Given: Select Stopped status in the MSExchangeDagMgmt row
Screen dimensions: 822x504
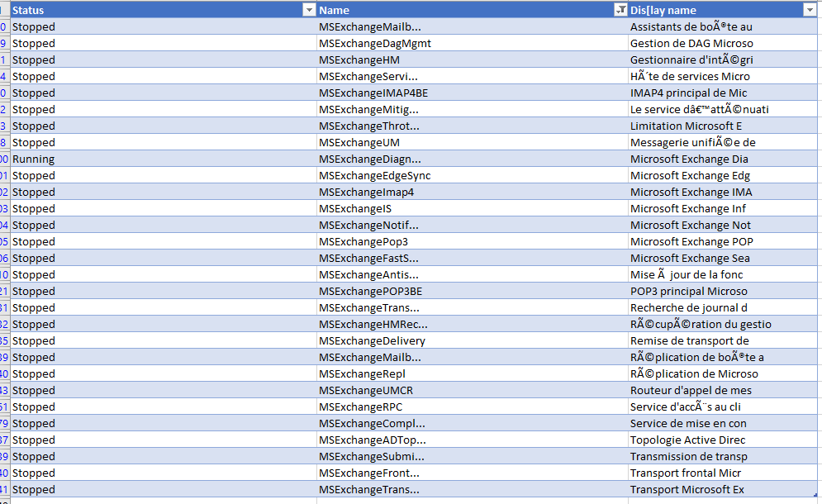Looking at the screenshot, I should click(x=164, y=43).
